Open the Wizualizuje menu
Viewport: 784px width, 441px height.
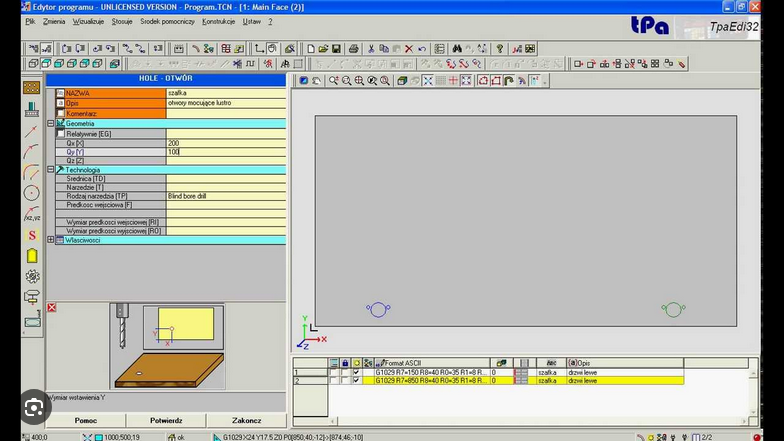point(88,21)
